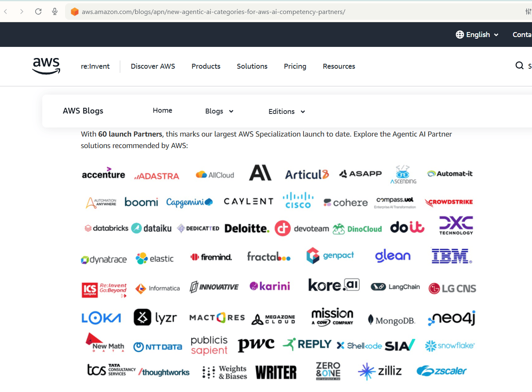Click the DoiT logo

(407, 227)
